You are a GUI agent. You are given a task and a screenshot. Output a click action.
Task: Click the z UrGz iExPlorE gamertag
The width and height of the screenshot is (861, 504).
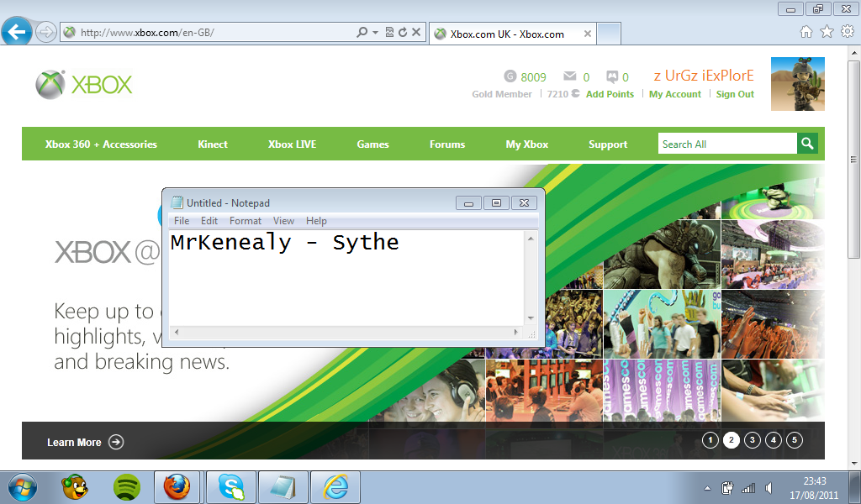click(x=704, y=76)
